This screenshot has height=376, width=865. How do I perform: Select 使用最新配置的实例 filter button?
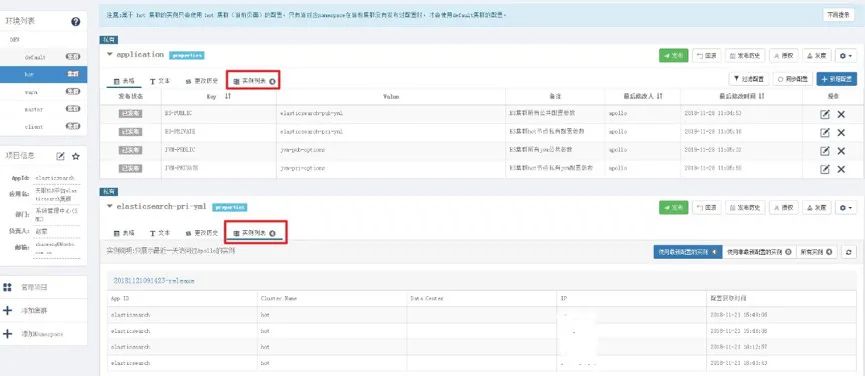coord(688,252)
